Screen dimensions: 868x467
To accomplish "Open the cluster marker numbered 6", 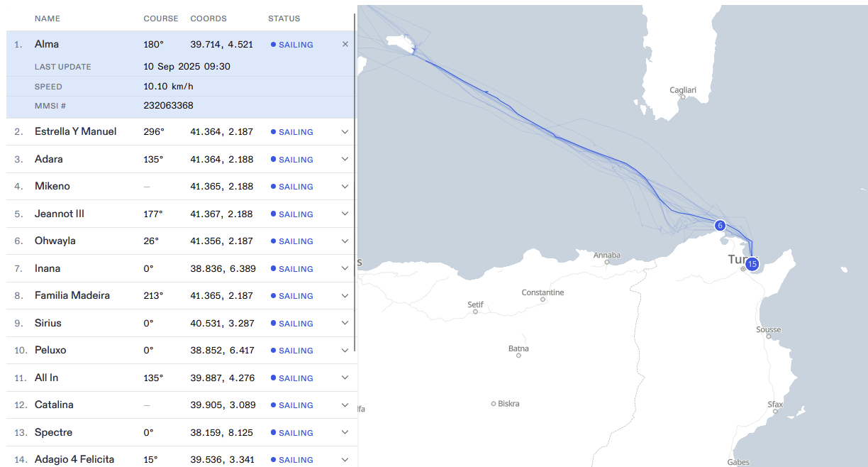I will (720, 226).
